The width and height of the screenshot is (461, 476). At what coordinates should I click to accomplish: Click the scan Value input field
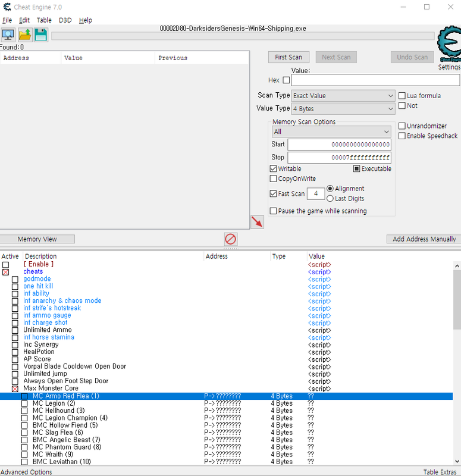375,80
